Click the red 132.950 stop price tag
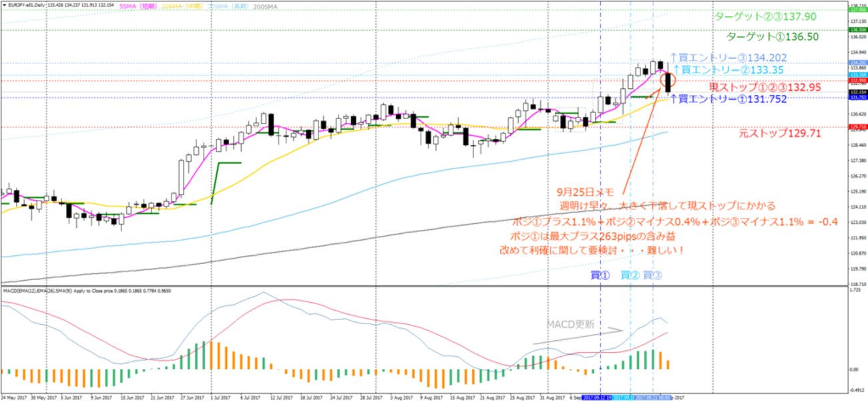868x403 pixels. [858, 81]
